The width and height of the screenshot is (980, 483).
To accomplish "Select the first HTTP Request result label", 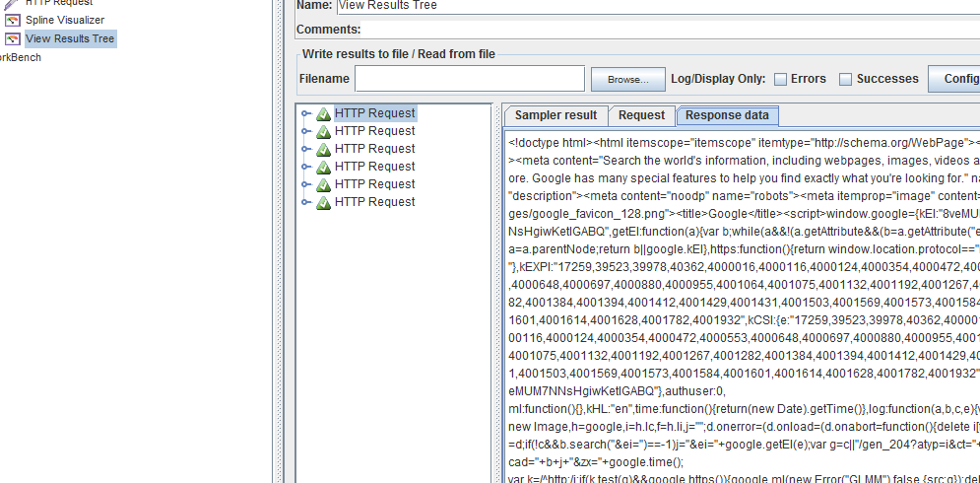I will [375, 113].
